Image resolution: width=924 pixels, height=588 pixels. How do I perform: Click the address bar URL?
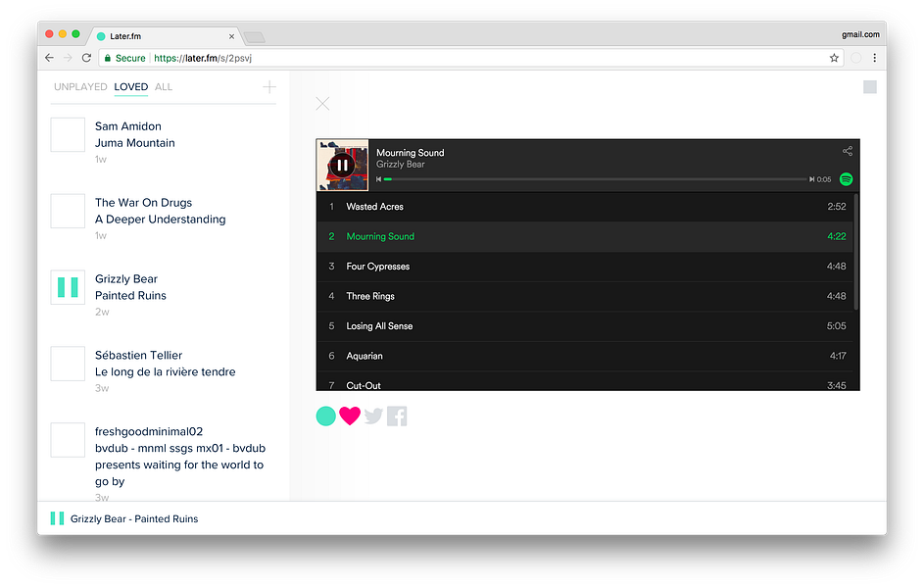pos(203,59)
